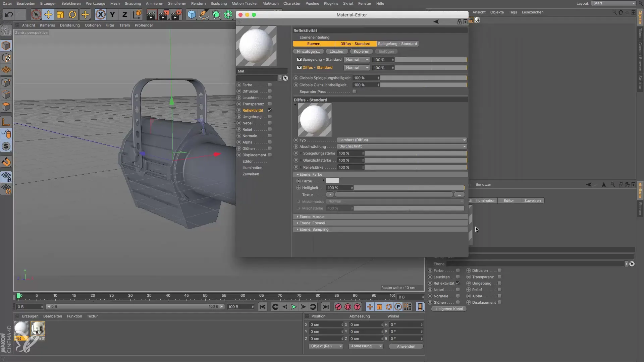Open the Farbe color swatch

point(332,181)
